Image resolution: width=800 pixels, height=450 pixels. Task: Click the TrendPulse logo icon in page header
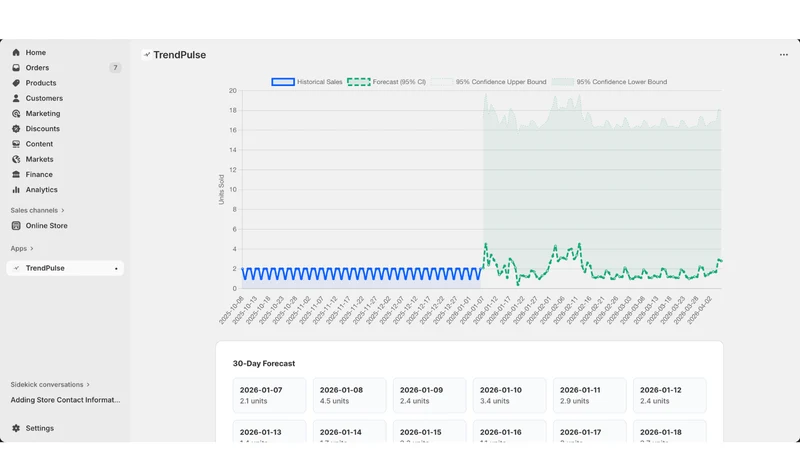[146, 55]
